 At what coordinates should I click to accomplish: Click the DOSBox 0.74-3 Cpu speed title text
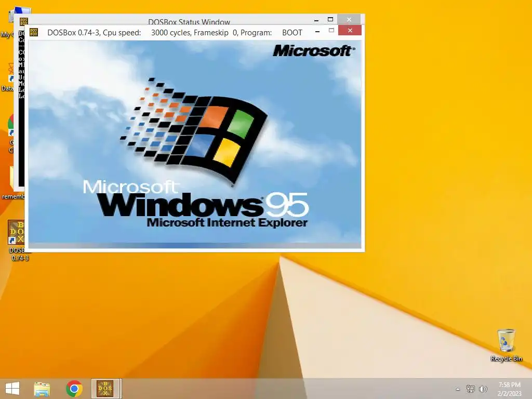click(175, 33)
